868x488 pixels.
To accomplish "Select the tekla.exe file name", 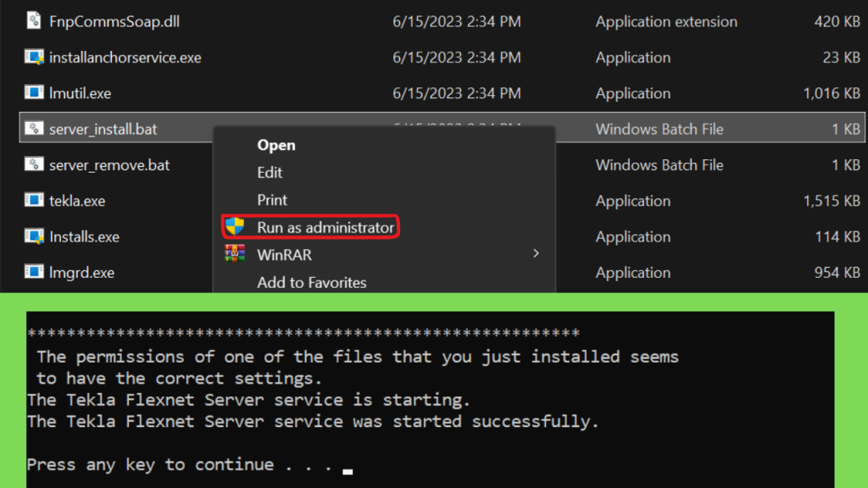I will (77, 200).
